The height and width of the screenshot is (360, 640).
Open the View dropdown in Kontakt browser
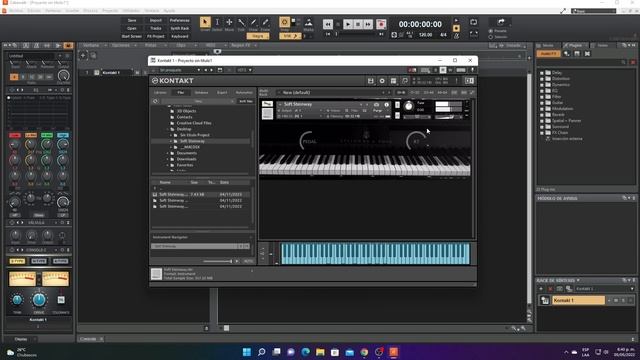[198, 101]
